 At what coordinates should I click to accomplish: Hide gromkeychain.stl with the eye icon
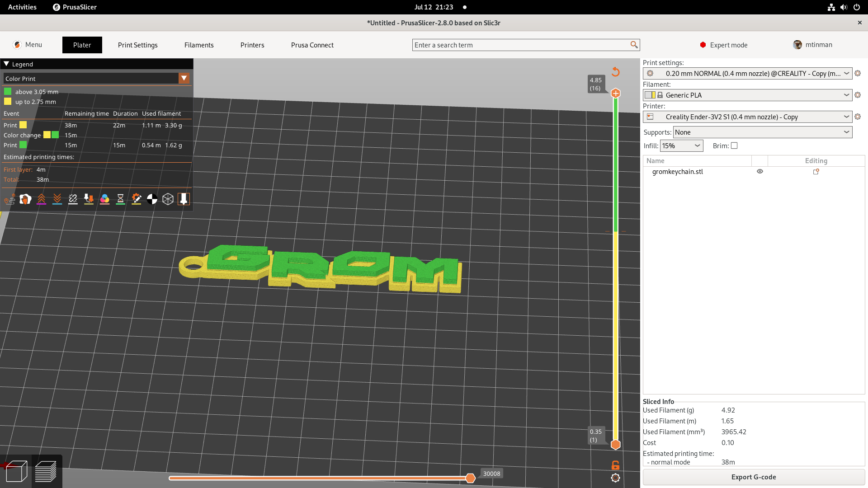tap(760, 172)
